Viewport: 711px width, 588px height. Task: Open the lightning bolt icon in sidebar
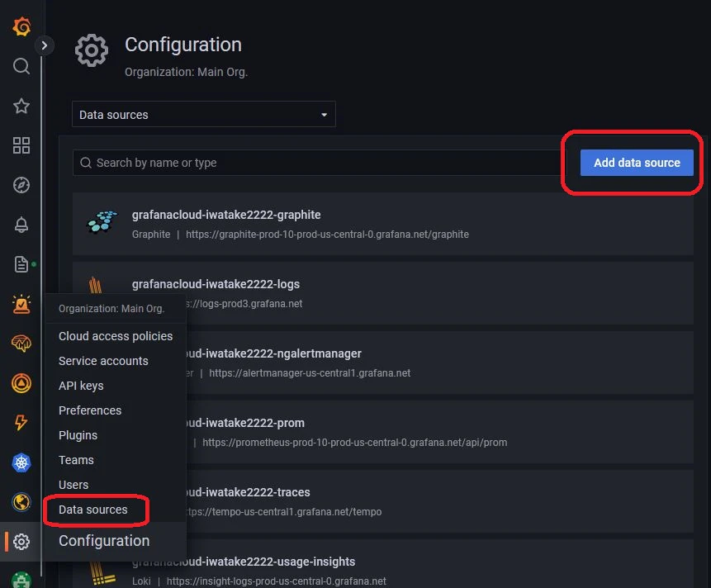[21, 423]
